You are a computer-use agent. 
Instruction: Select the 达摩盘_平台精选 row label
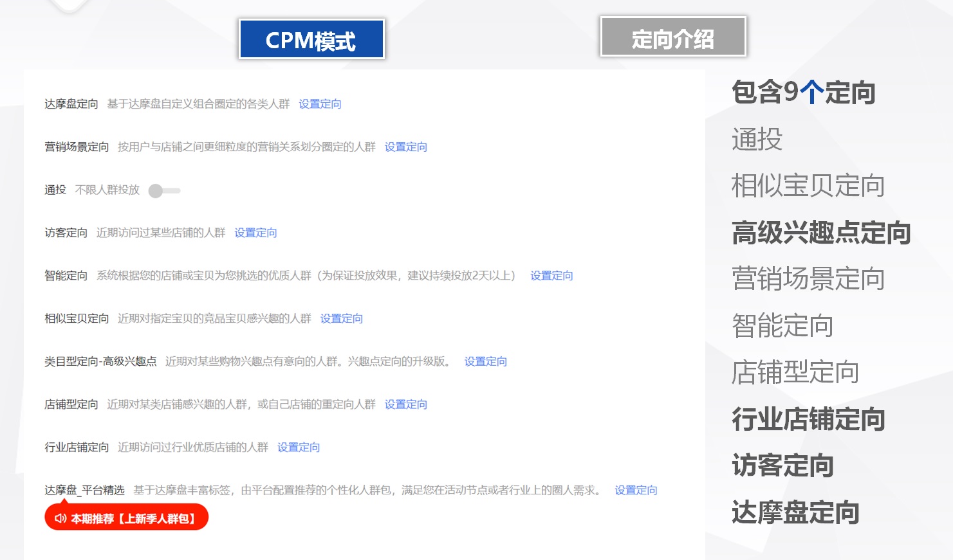pos(84,491)
